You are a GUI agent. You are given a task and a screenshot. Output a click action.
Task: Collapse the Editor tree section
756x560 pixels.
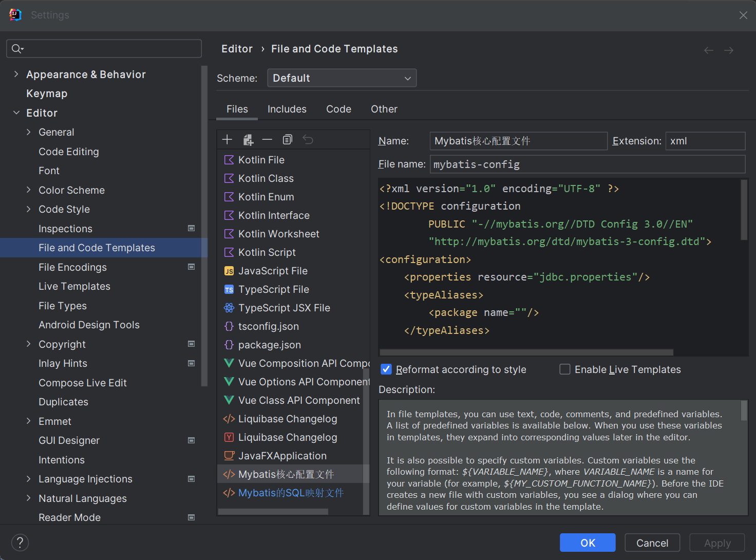pyautogui.click(x=16, y=113)
